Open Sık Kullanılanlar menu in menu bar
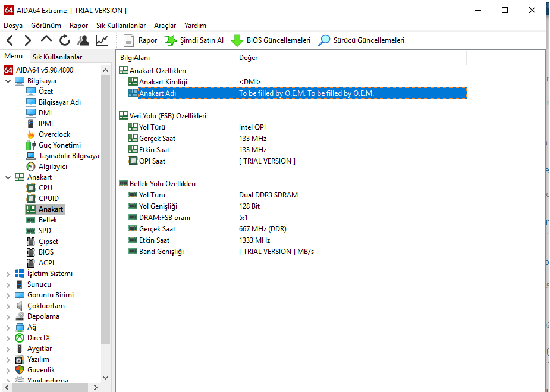 point(121,25)
